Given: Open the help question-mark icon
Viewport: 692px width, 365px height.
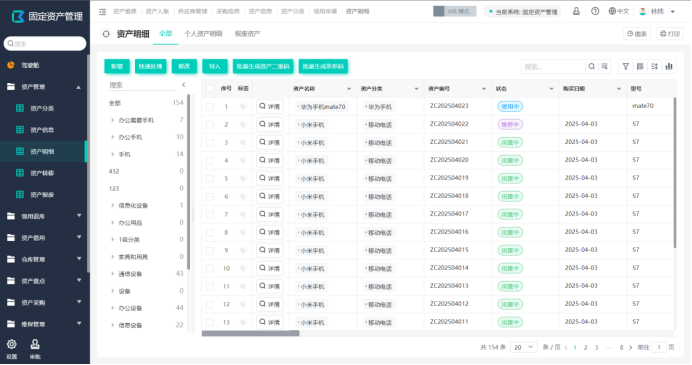Looking at the screenshot, I should click(595, 11).
